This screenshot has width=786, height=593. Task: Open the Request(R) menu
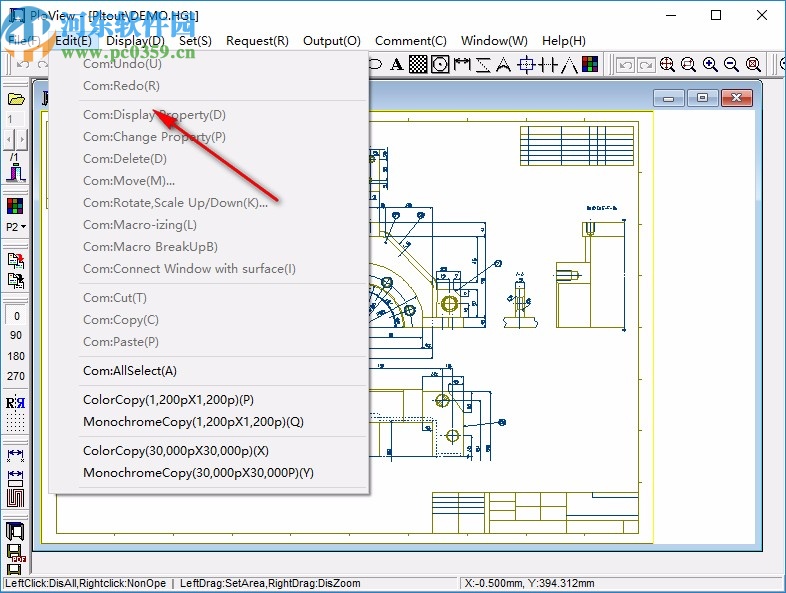tap(257, 41)
